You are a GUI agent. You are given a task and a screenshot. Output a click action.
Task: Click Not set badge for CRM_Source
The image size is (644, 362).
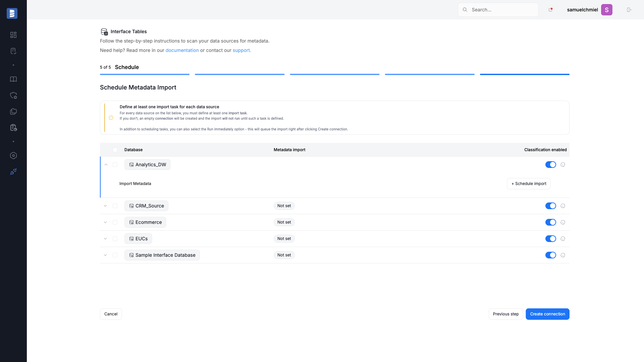(x=284, y=206)
